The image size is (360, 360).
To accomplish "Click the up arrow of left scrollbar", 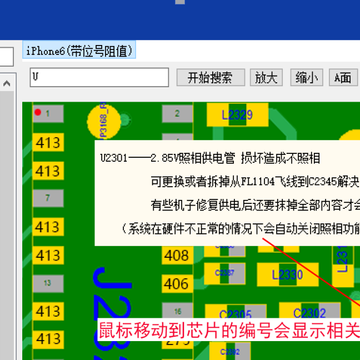I will [x=7, y=83].
